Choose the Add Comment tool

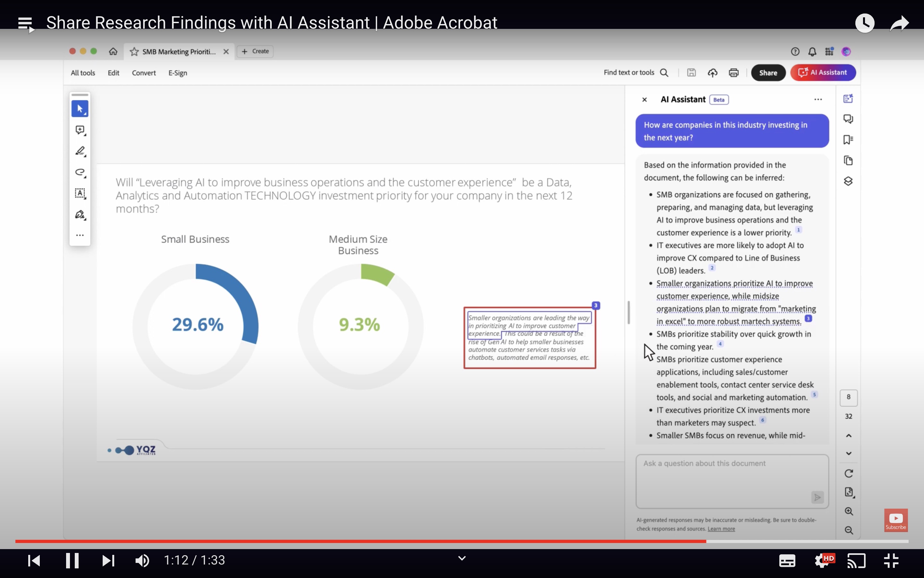click(x=80, y=130)
